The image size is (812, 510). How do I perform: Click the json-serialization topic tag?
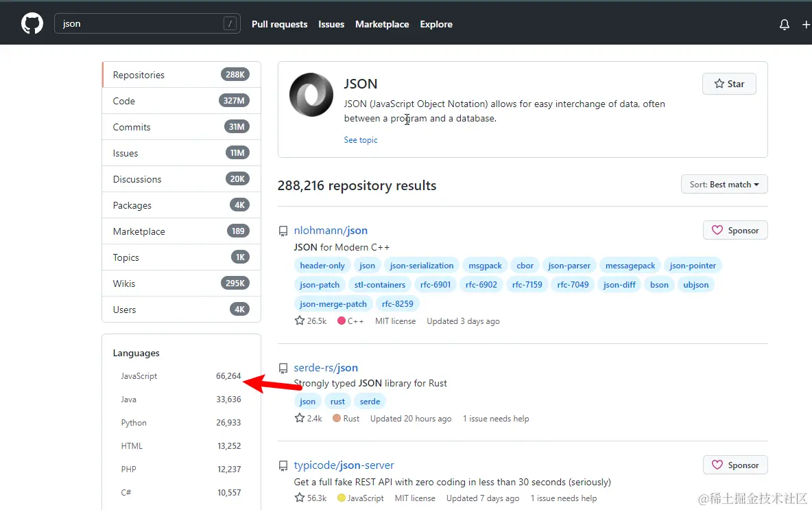click(422, 266)
